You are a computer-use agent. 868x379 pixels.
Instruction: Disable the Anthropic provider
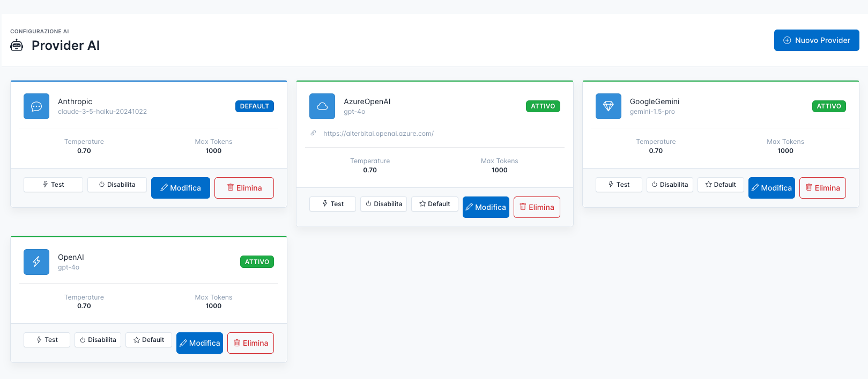pos(117,185)
